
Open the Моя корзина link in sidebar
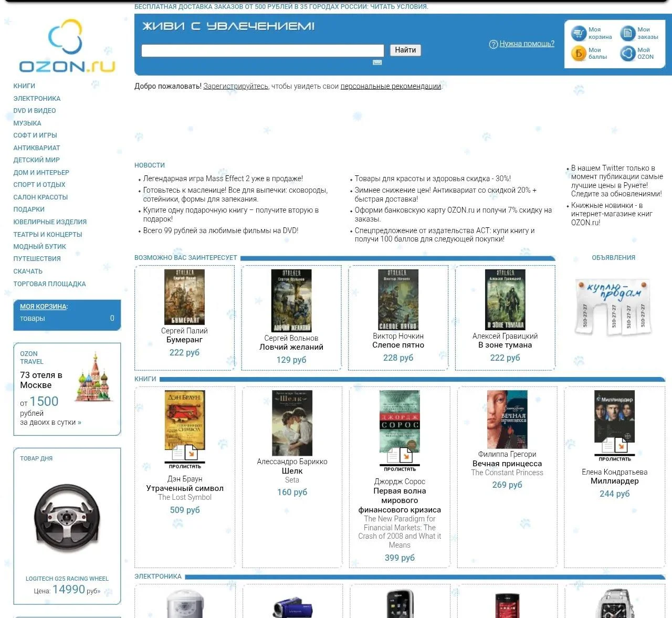coord(43,307)
